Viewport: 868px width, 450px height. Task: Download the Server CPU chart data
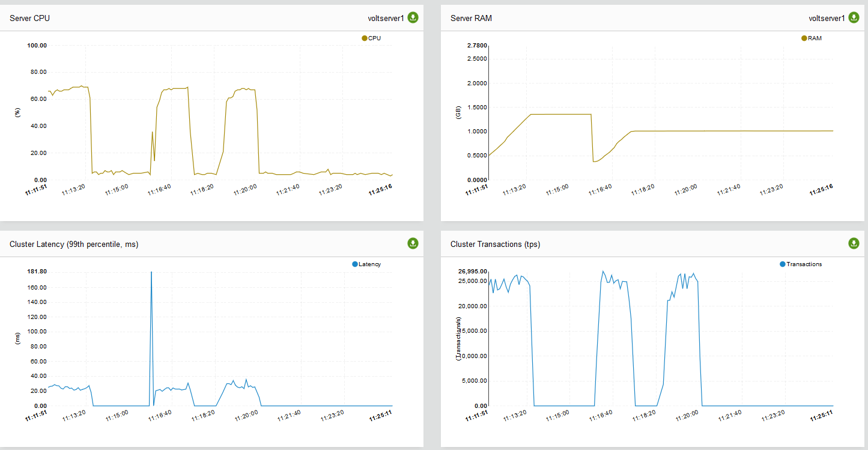413,17
